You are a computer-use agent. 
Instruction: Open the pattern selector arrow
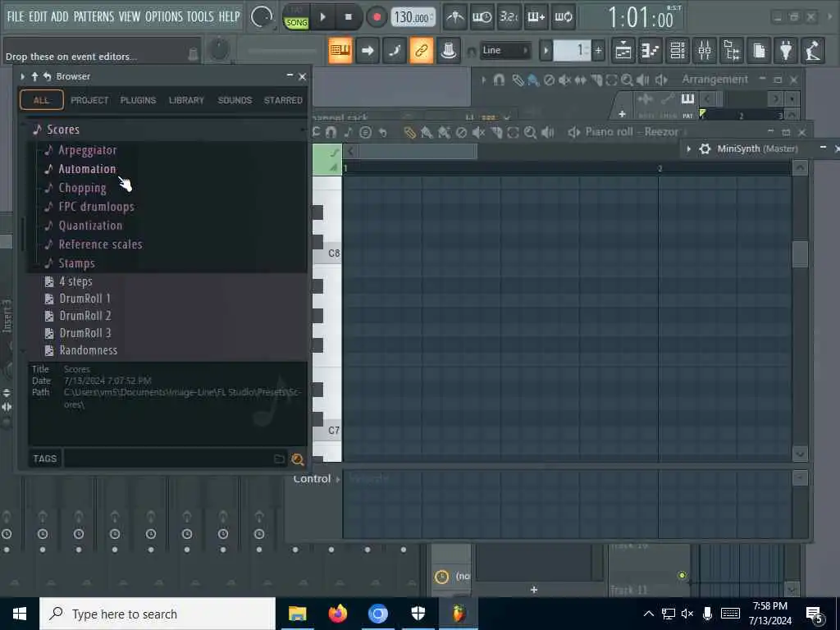pyautogui.click(x=546, y=51)
